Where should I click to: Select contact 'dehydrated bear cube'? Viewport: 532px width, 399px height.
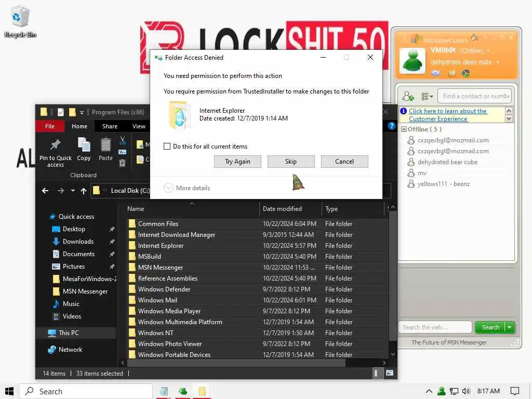[x=447, y=162]
